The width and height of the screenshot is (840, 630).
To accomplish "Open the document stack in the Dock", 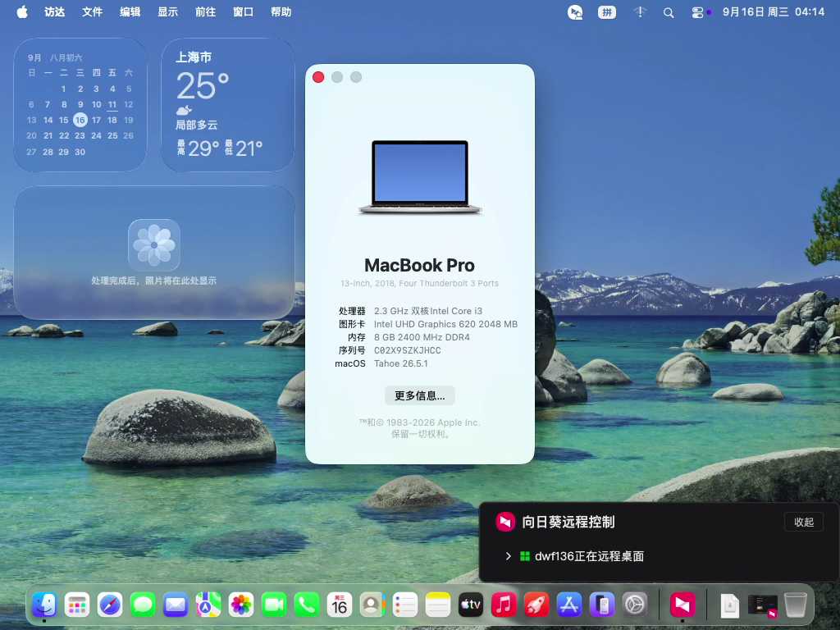I will [729, 605].
